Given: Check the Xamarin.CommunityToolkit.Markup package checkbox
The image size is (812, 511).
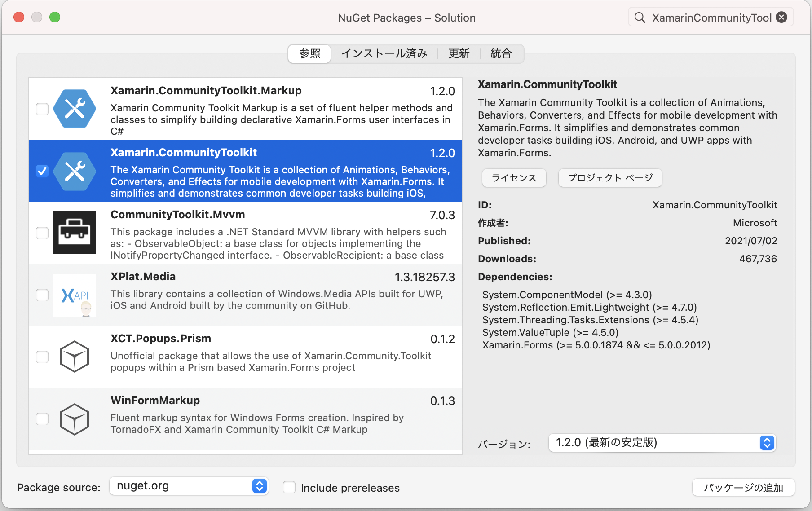Looking at the screenshot, I should 42,109.
